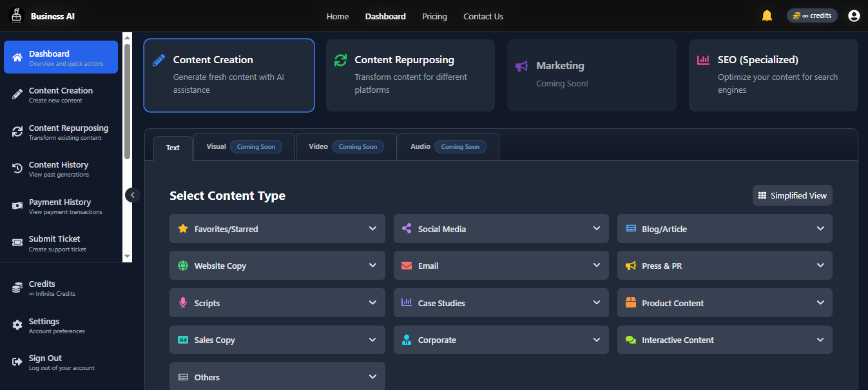Viewport: 868px width, 390px height.
Task: Open the SEO (Specialized) card title
Action: point(758,60)
